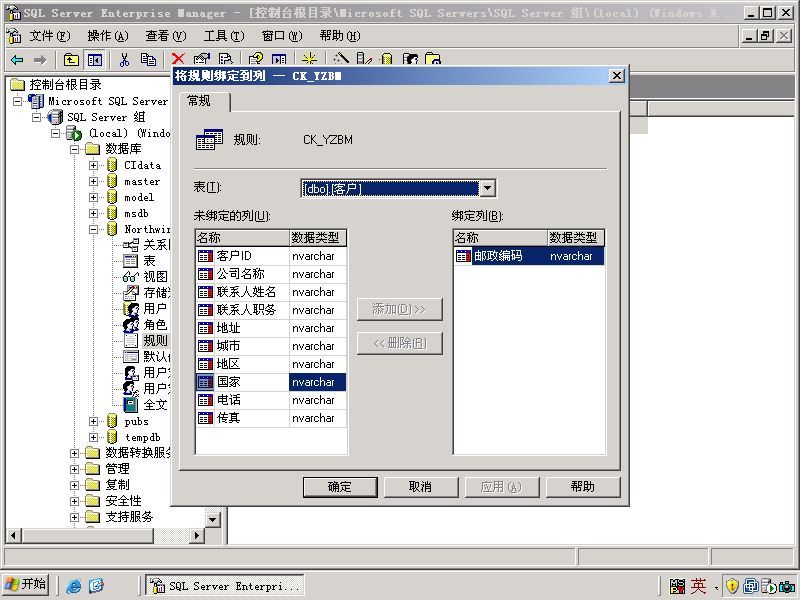The height and width of the screenshot is (600, 800).
Task: Click the red Delete X icon
Action: [178, 59]
